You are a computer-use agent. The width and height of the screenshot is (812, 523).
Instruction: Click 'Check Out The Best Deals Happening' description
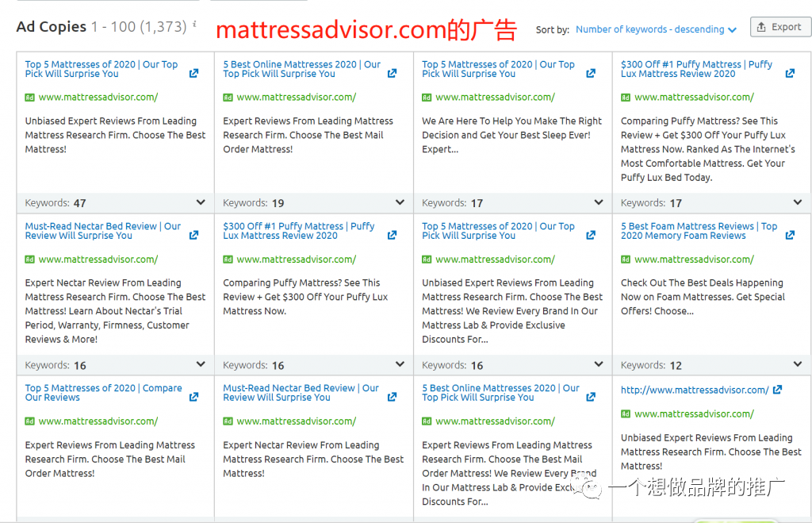pos(703,297)
